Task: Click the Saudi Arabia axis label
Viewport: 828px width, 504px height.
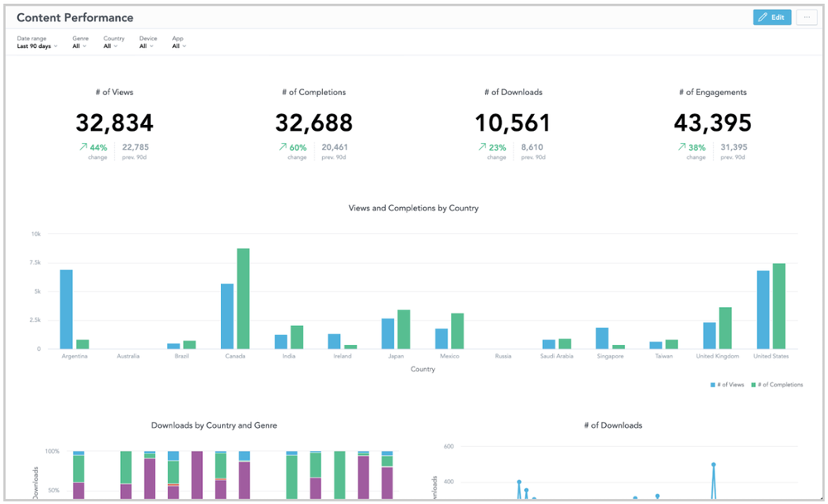Action: (x=556, y=356)
